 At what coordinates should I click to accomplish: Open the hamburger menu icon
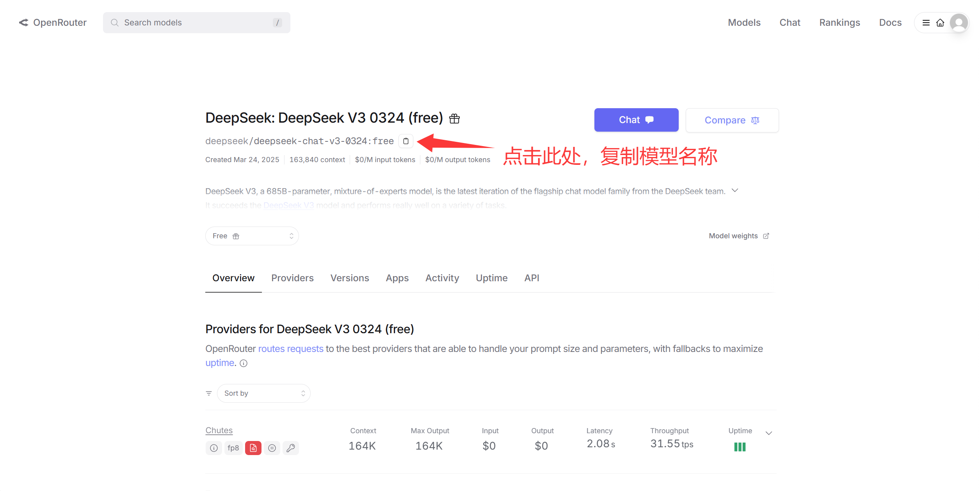926,23
